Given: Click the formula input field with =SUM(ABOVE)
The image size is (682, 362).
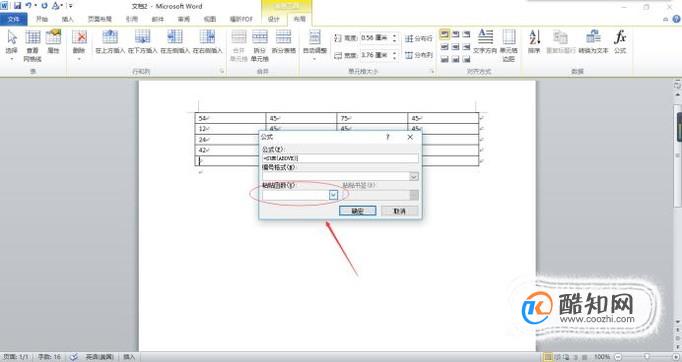Looking at the screenshot, I should (x=340, y=158).
